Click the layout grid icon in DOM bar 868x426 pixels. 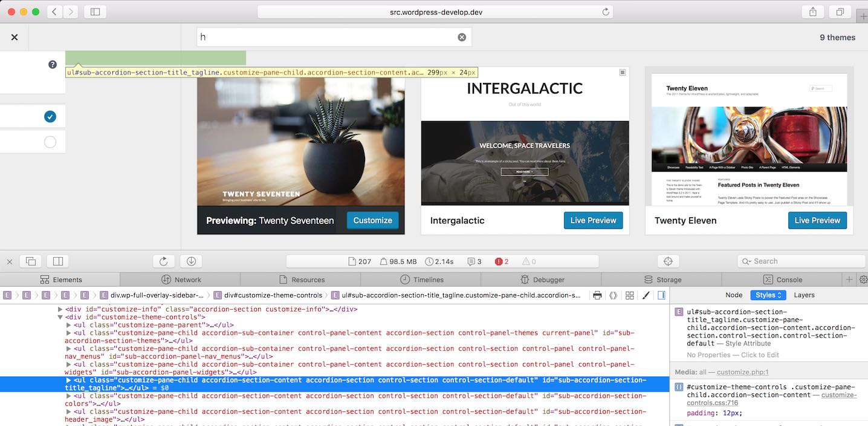[629, 295]
